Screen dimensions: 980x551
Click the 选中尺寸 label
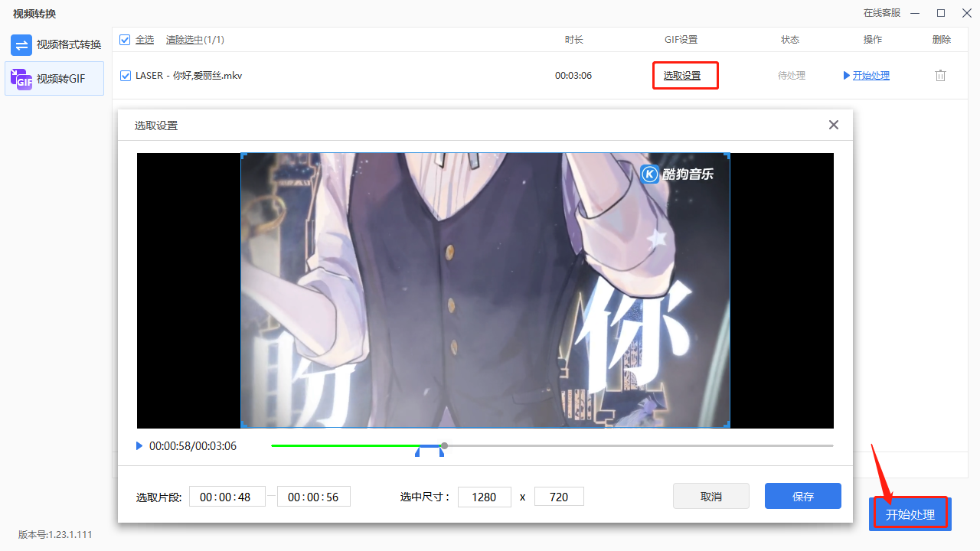point(425,497)
